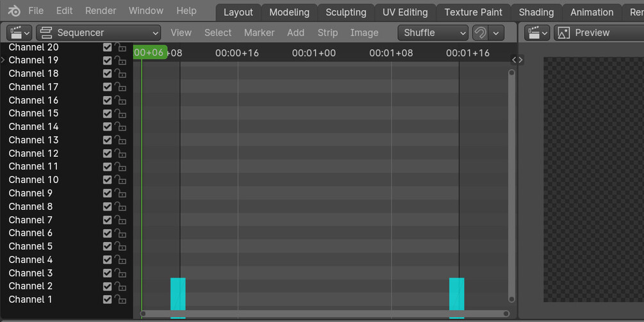
Task: Click the Marker menu button
Action: tap(259, 33)
